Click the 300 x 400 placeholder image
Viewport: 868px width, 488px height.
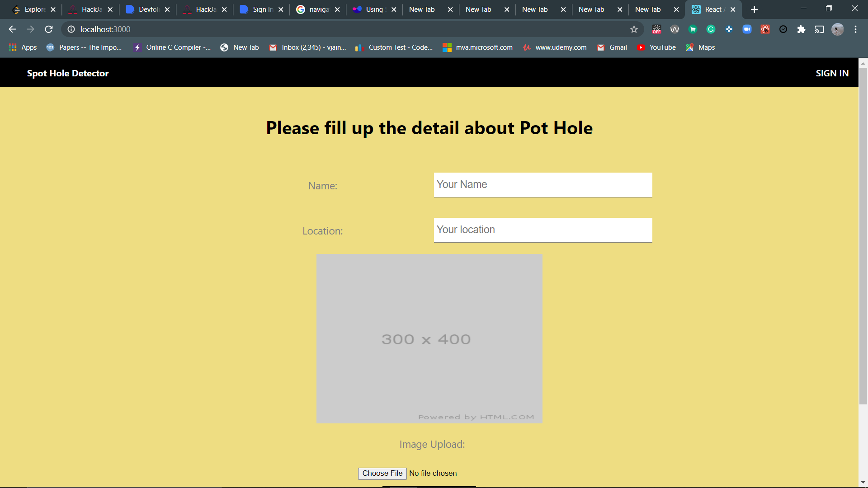[429, 338]
